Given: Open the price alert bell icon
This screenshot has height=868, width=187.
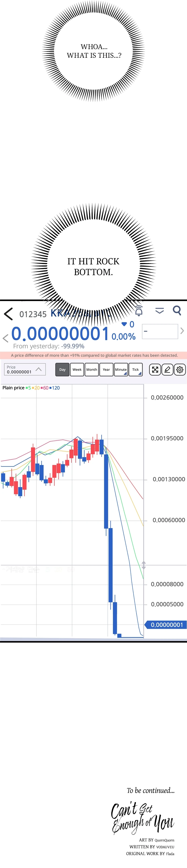Looking at the screenshot, I should point(138,310).
